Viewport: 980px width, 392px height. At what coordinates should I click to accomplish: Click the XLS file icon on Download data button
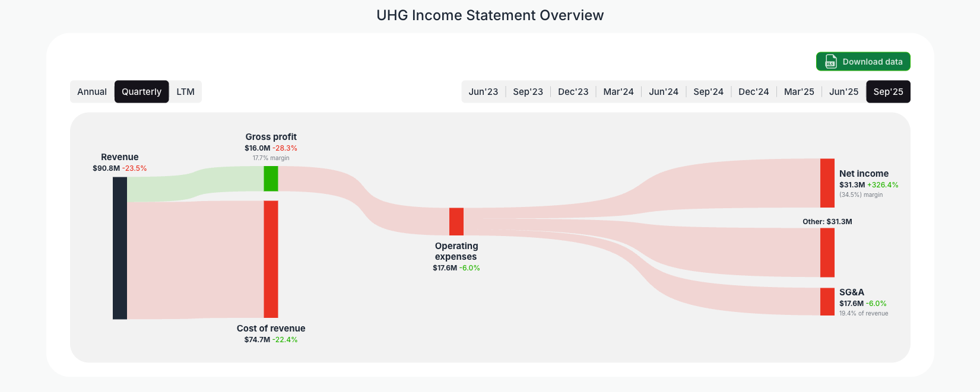[x=830, y=61]
